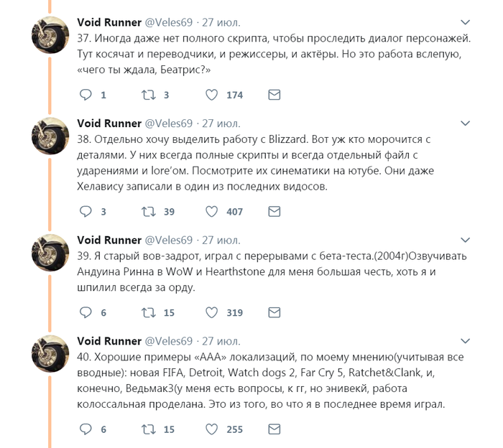Reply to tweet 38 about Blizzard
Viewport: 503px width, 448px height.
point(86,212)
